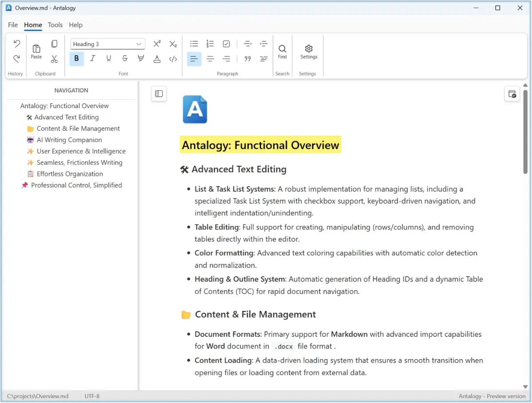This screenshot has height=403, width=532.
Task: Click the .docx inline code
Action: coord(283,346)
